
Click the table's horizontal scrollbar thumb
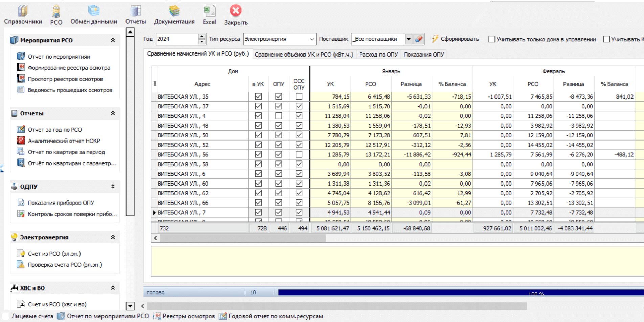point(243,238)
